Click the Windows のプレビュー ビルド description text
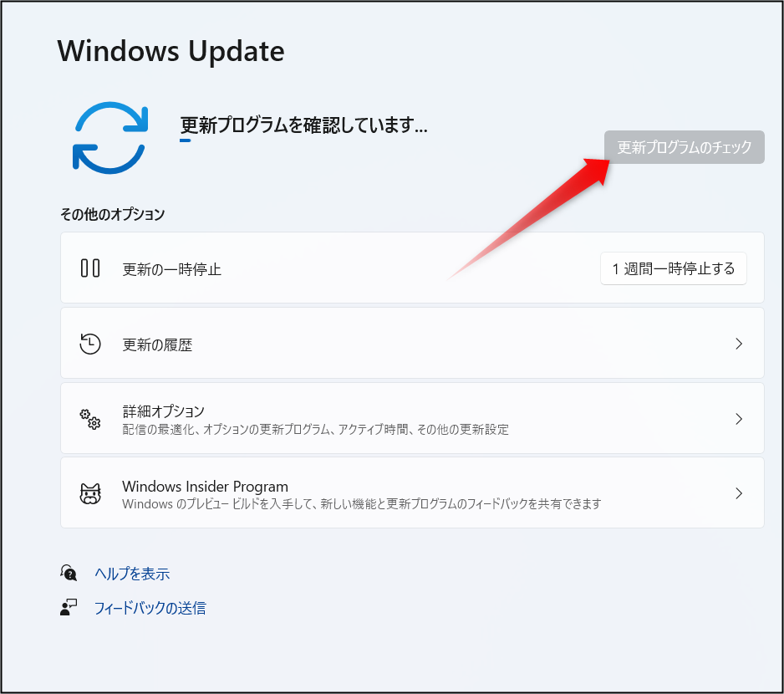The width and height of the screenshot is (784, 694). point(362,504)
